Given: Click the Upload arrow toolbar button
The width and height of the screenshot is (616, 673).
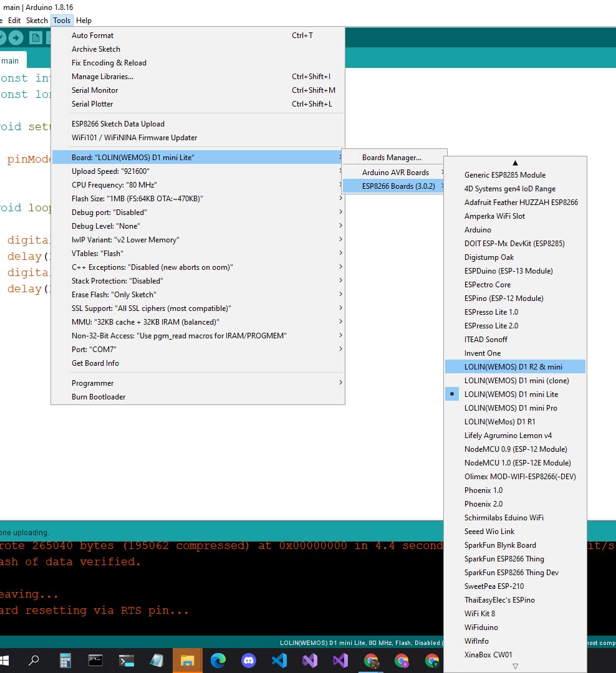Looking at the screenshot, I should point(16,38).
